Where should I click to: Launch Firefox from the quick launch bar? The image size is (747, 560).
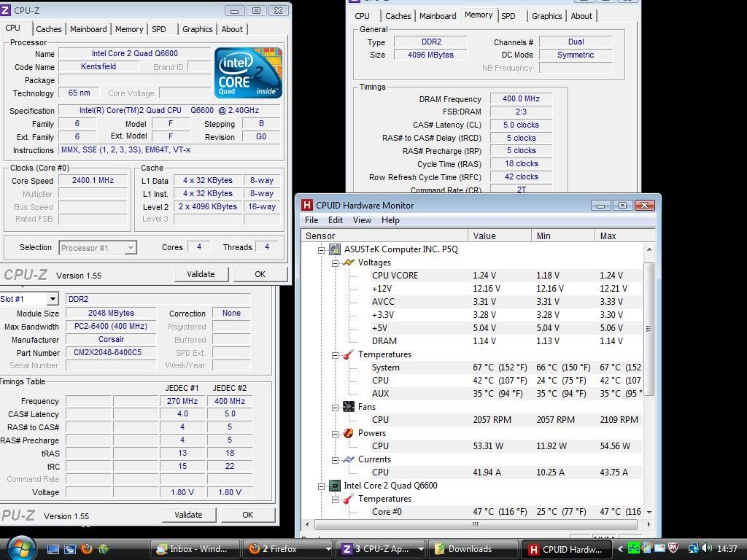[87, 549]
